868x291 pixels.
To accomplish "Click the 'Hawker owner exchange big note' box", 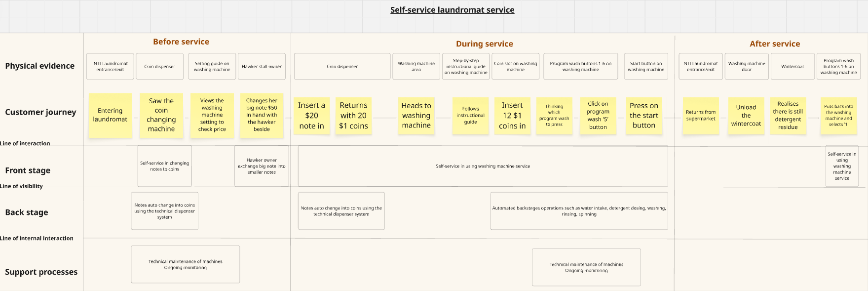I will pyautogui.click(x=262, y=166).
